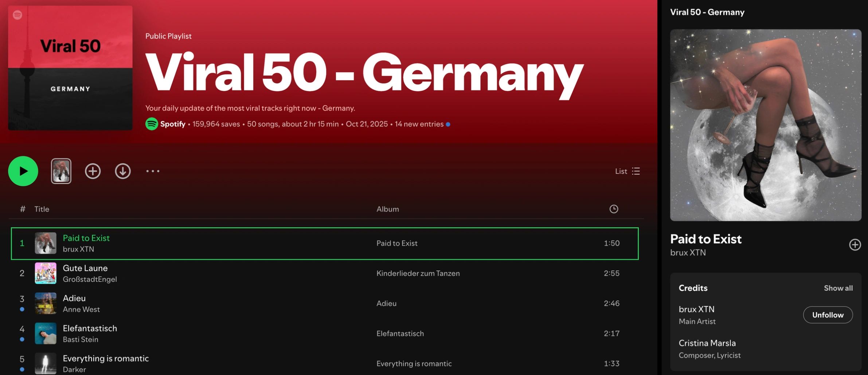Add Paid to Exist to Liked Songs
Image resolution: width=868 pixels, height=375 pixels.
click(x=855, y=245)
